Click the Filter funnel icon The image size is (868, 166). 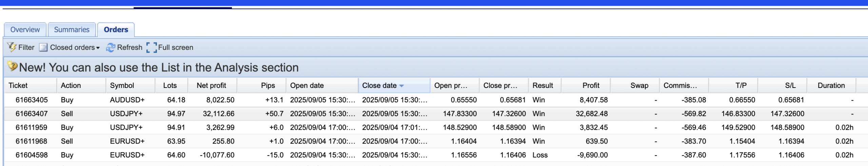coord(12,47)
